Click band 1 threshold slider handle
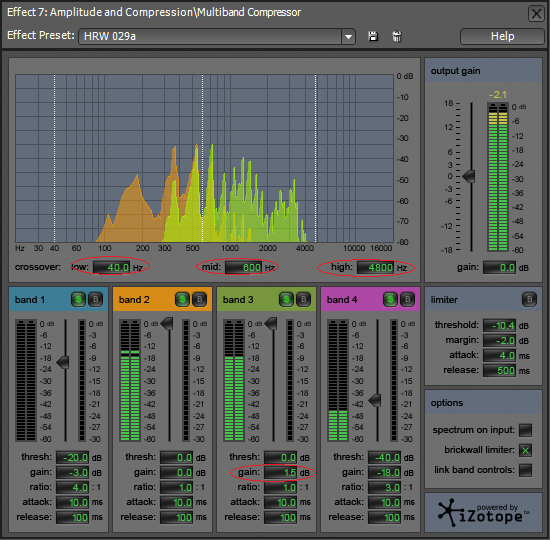 63,362
